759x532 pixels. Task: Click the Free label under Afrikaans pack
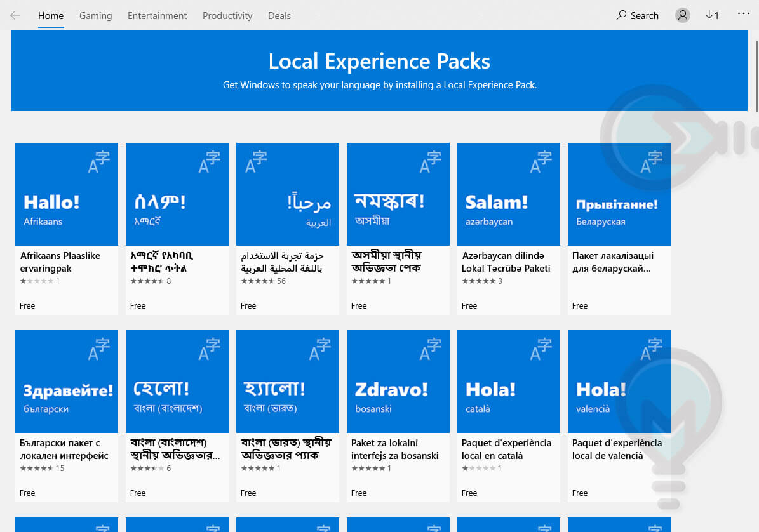click(27, 305)
